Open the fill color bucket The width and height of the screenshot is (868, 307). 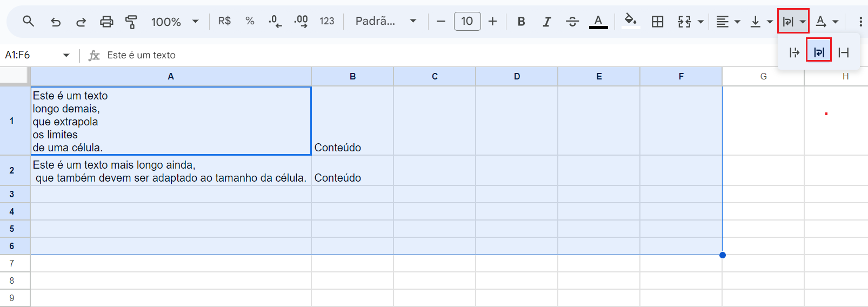(631, 22)
